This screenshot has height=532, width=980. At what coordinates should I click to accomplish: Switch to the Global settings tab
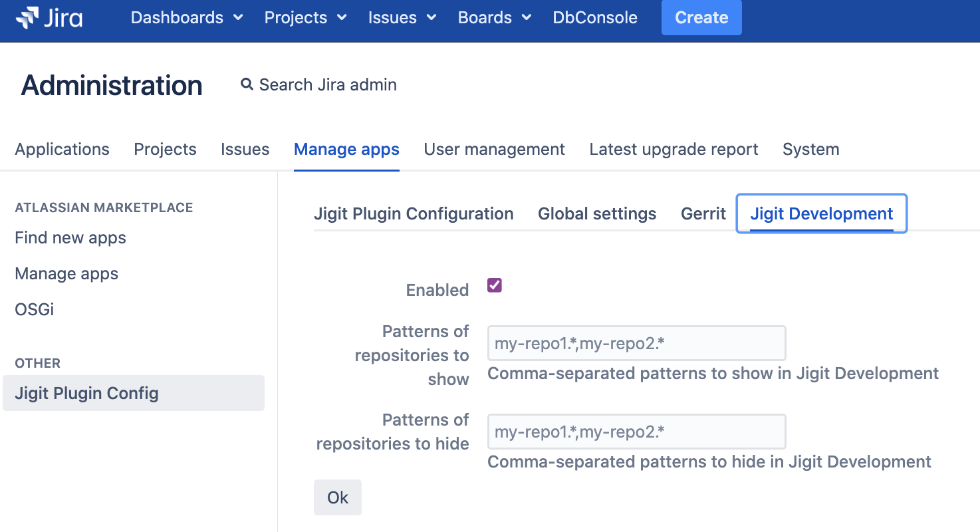596,213
